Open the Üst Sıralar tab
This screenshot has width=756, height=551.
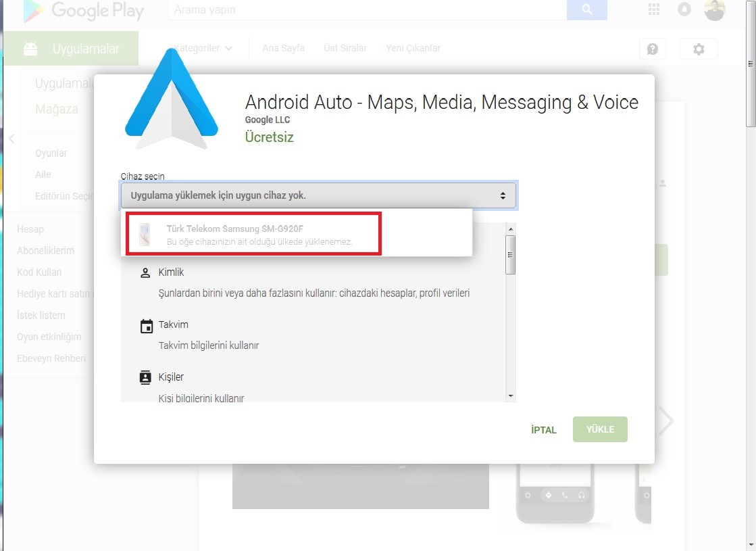[x=345, y=48]
